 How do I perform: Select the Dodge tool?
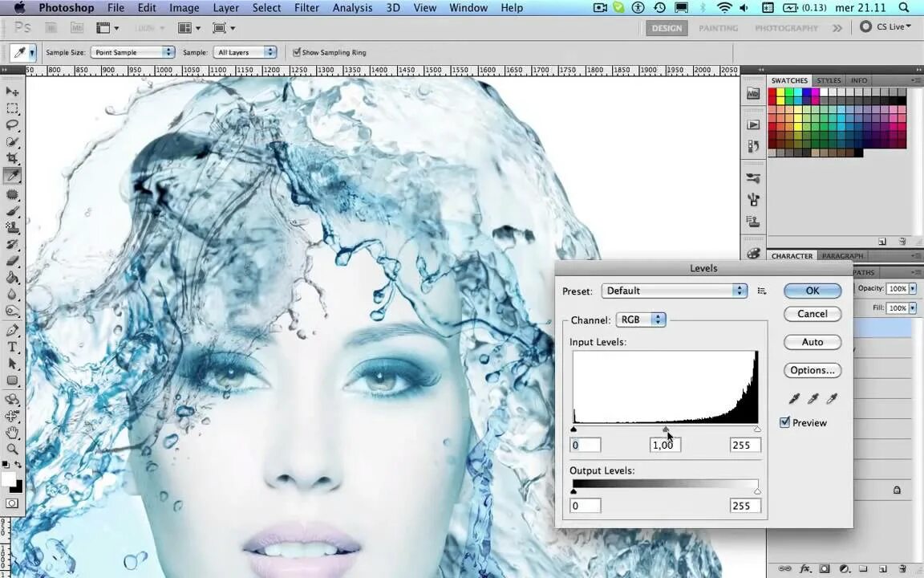[x=12, y=310]
